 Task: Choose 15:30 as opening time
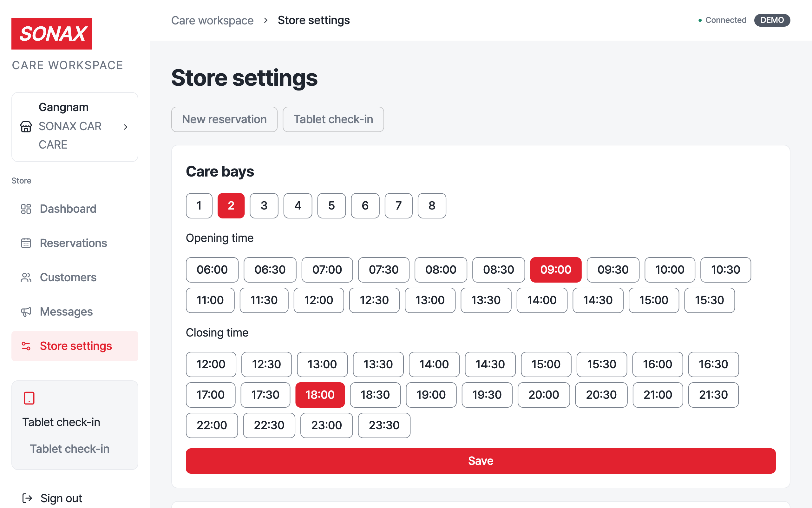(x=709, y=300)
